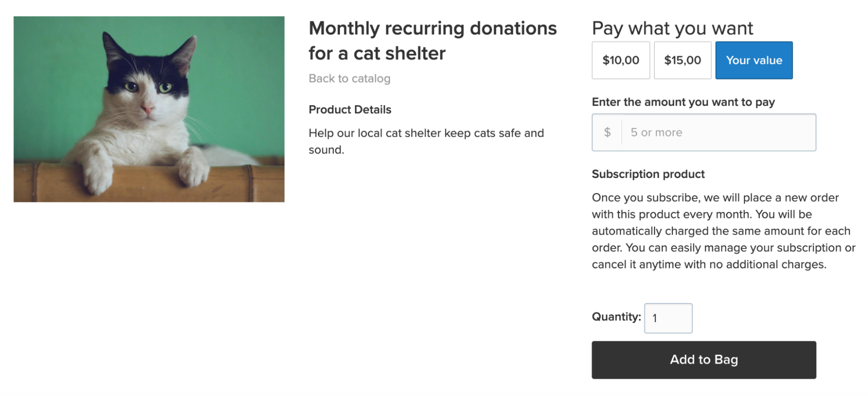Select the $10,00 preset amount

[x=620, y=60]
